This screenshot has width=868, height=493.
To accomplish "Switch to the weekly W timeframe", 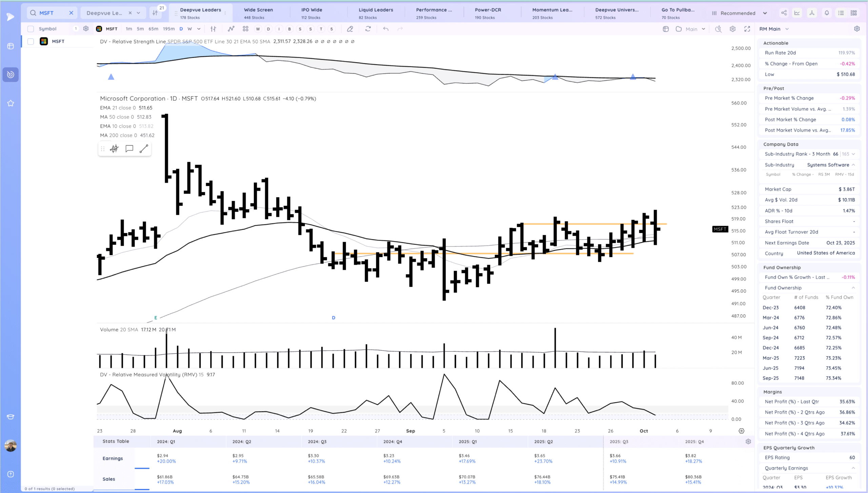I will tap(190, 29).
